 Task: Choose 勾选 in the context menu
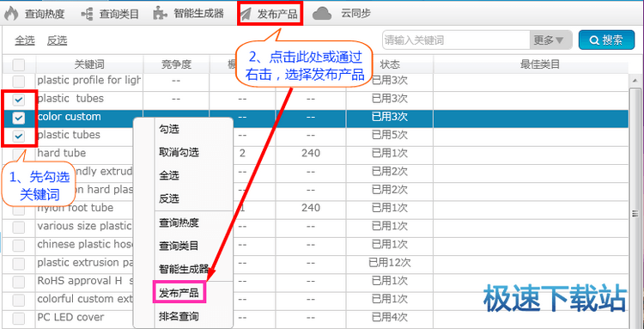tap(183, 130)
